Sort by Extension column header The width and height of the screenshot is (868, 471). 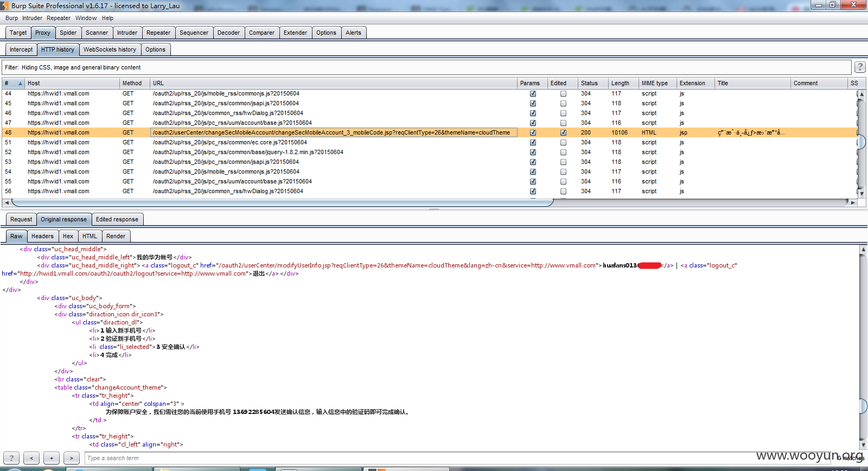point(695,83)
